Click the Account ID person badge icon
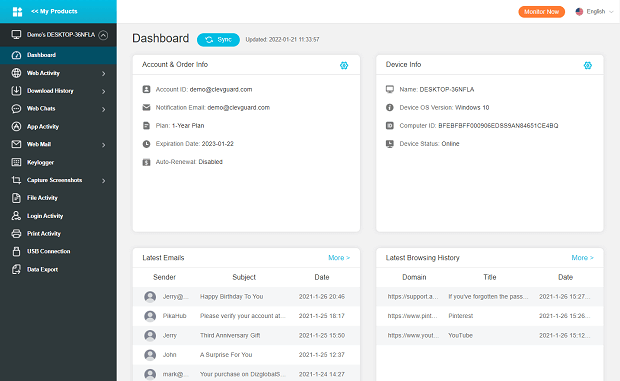Viewport: 620px width, 381px height. [146, 89]
